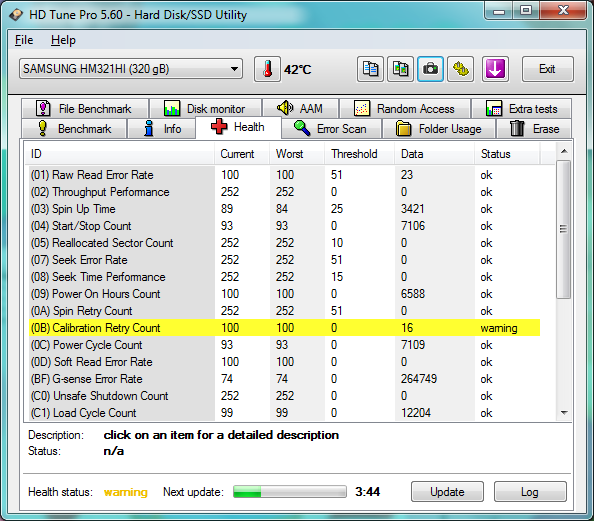This screenshot has height=521, width=594.
Task: Click the Current column header
Action: coord(242,154)
